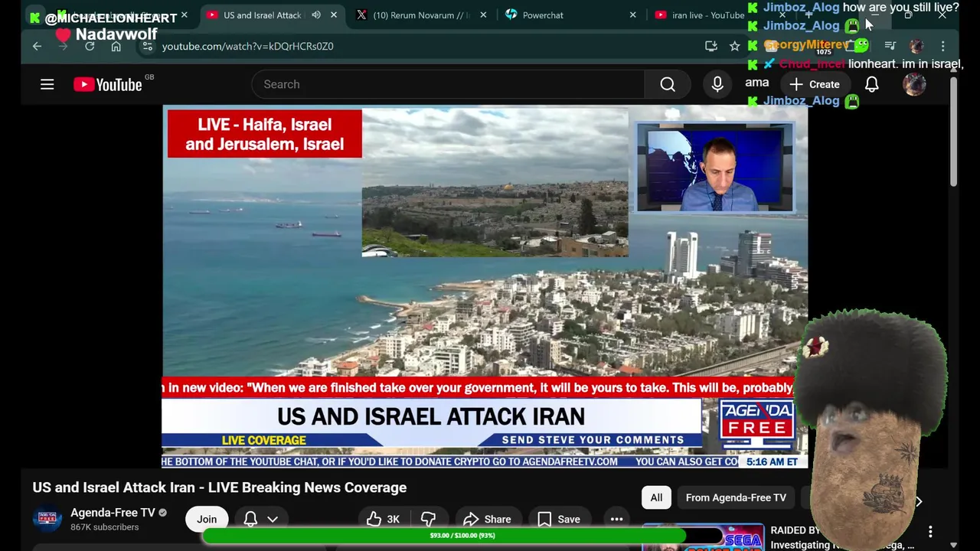Click the page vertical scrollbar

pyautogui.click(x=953, y=131)
